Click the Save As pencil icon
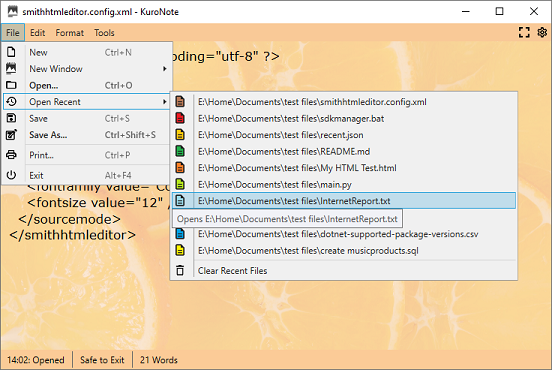The image size is (552, 370). [11, 134]
